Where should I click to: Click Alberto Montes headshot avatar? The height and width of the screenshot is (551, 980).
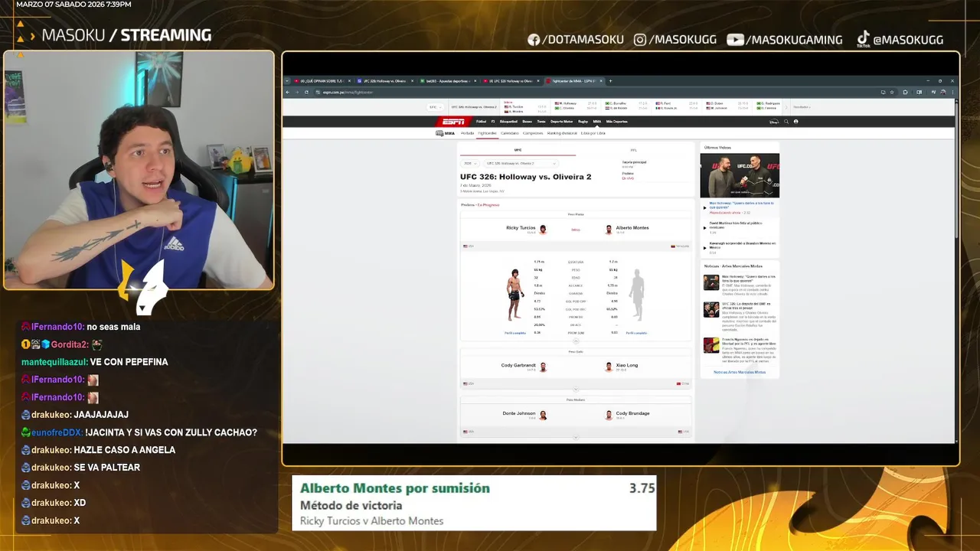pos(609,229)
